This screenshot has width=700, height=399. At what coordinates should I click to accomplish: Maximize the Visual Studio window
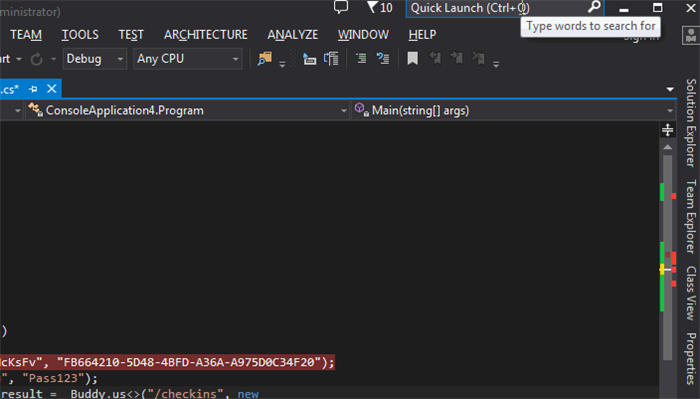tap(657, 8)
